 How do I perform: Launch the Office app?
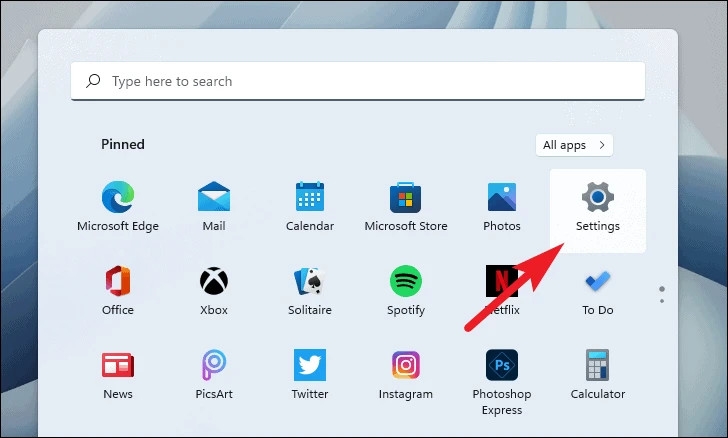(x=118, y=290)
